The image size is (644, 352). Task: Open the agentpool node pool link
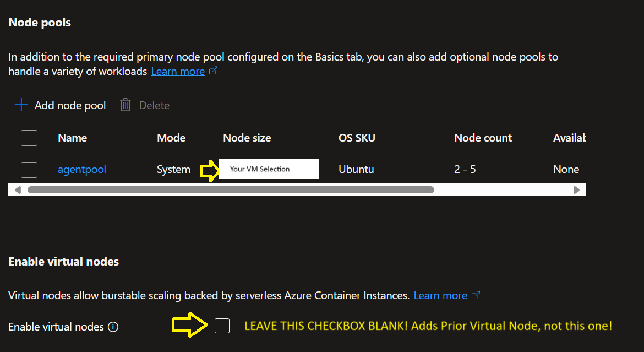tap(82, 170)
